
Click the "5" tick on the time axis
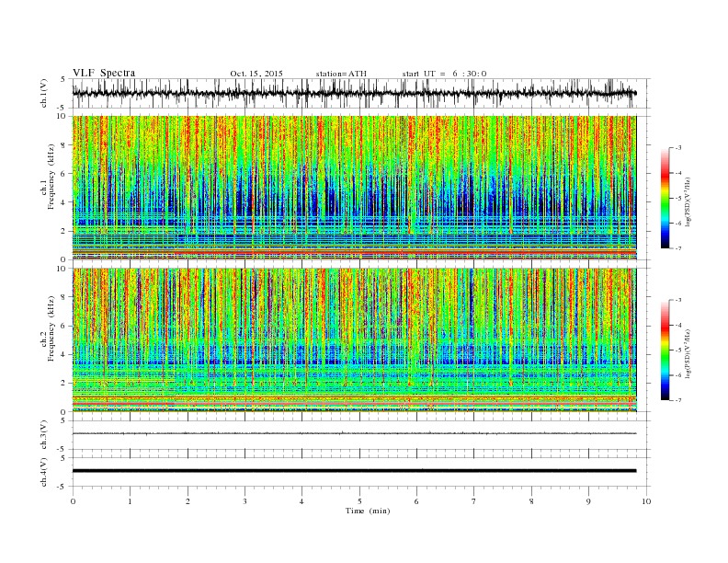pos(359,501)
